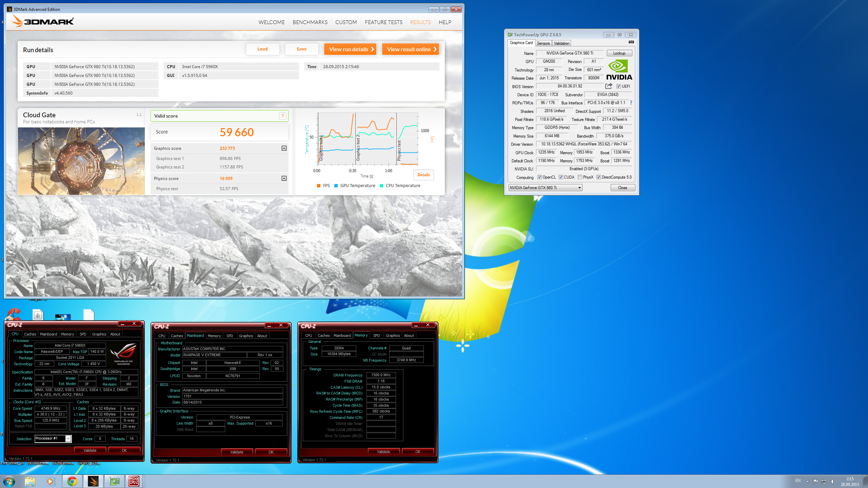868x488 pixels.
Task: Open the EN language selector in taskbar
Action: [x=798, y=481]
